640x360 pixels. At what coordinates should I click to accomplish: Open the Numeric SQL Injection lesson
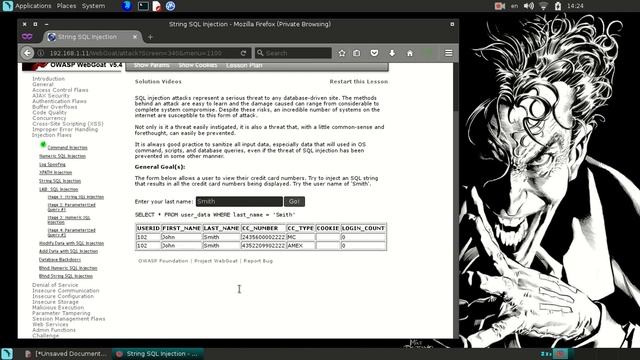pyautogui.click(x=62, y=156)
